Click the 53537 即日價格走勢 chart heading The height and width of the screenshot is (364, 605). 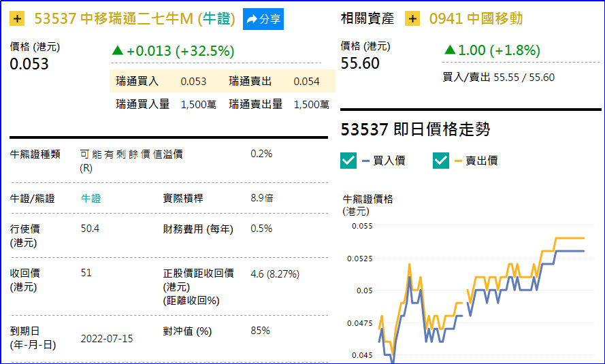(415, 129)
